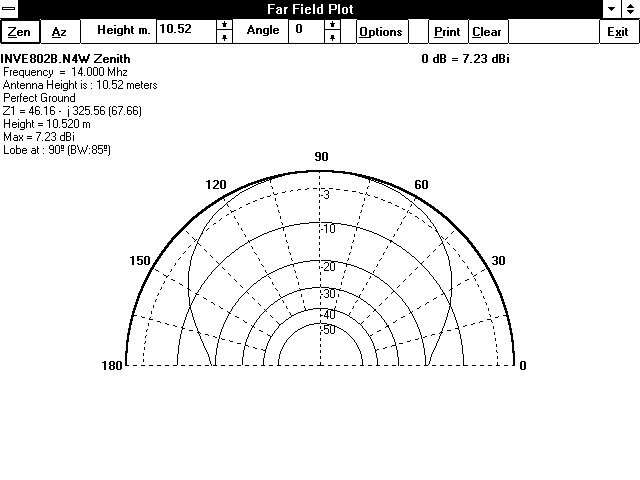
Task: Click the Angle value field
Action: point(307,31)
